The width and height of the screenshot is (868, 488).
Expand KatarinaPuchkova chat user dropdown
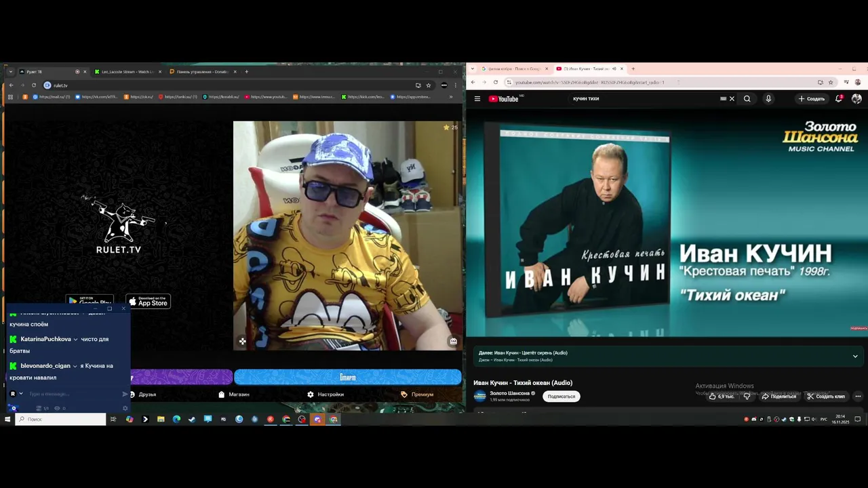75,340
